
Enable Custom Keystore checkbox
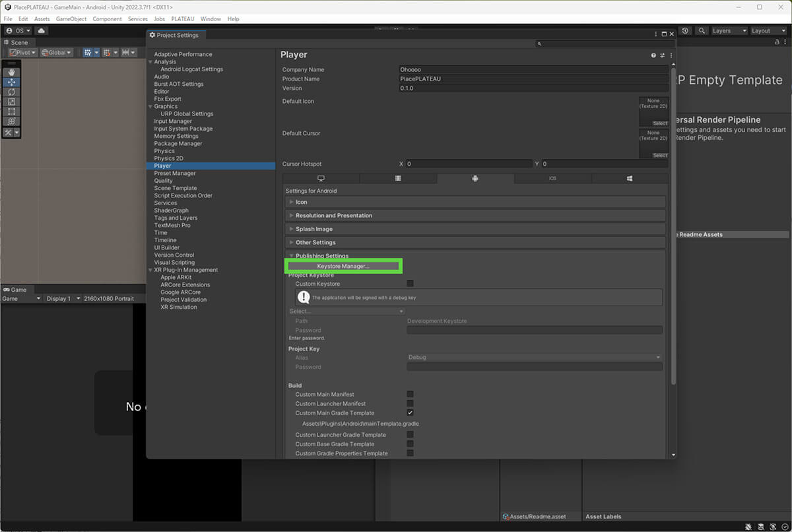tap(410, 283)
